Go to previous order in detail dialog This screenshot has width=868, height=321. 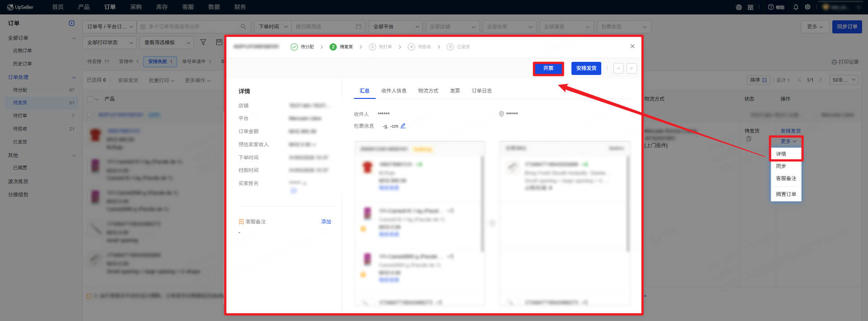[618, 68]
